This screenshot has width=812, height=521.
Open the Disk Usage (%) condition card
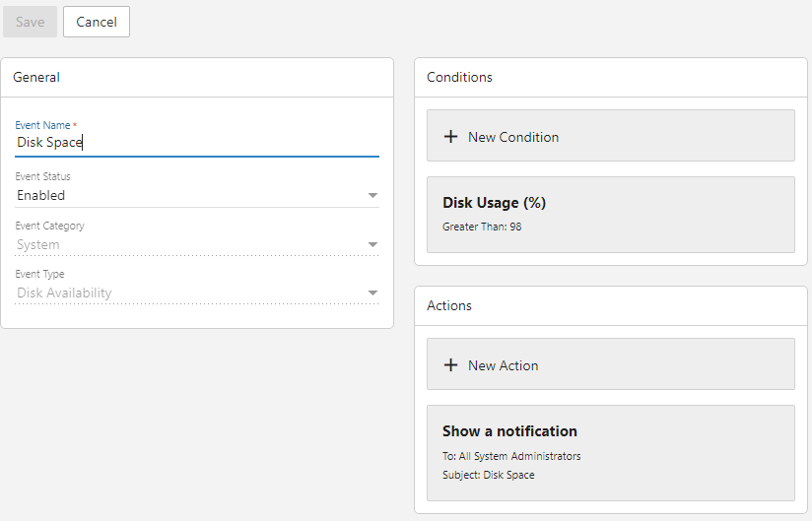coord(610,214)
